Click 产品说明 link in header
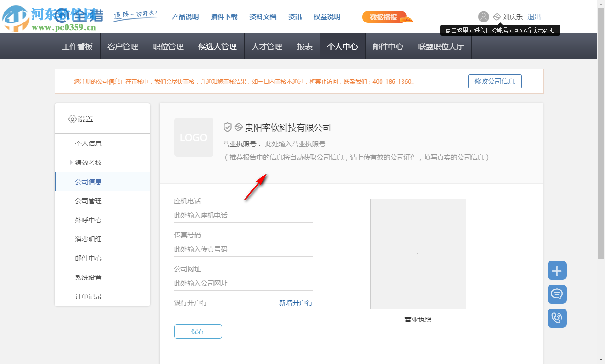Viewport: 605px width, 364px height. (x=185, y=17)
